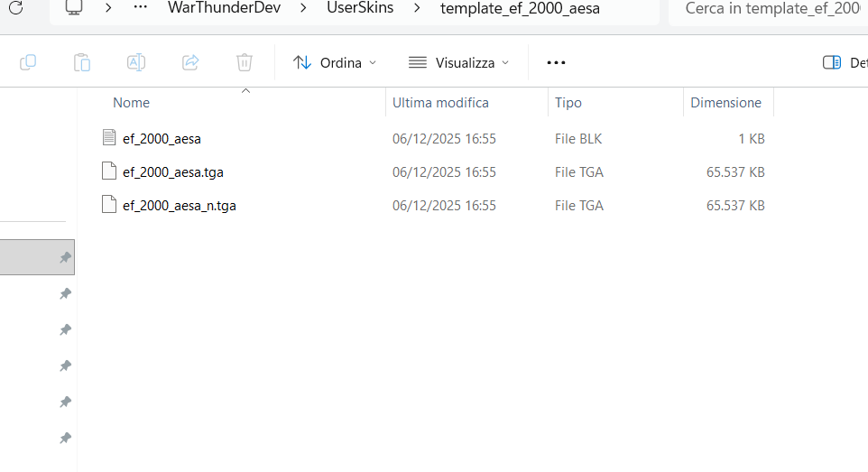Open the Ordina sort dropdown

[x=335, y=62]
